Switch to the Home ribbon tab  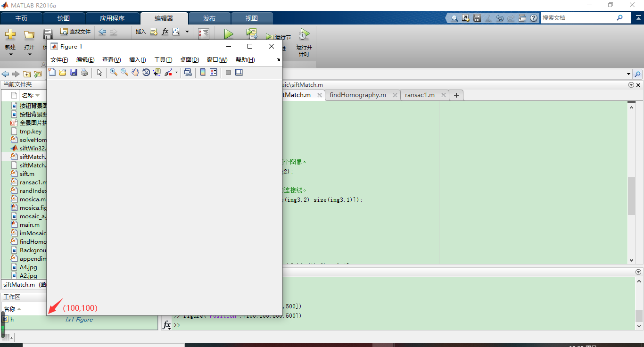tap(21, 18)
